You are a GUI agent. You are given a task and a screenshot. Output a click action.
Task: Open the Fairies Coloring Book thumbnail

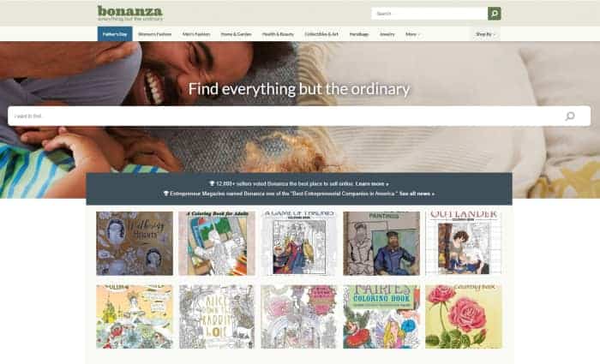click(381, 317)
